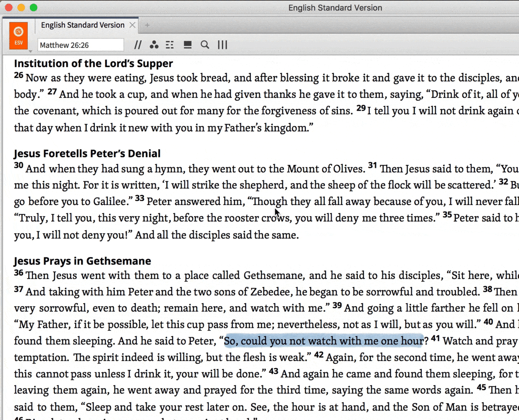
Task: Click verse number 41
Action: [x=435, y=338]
